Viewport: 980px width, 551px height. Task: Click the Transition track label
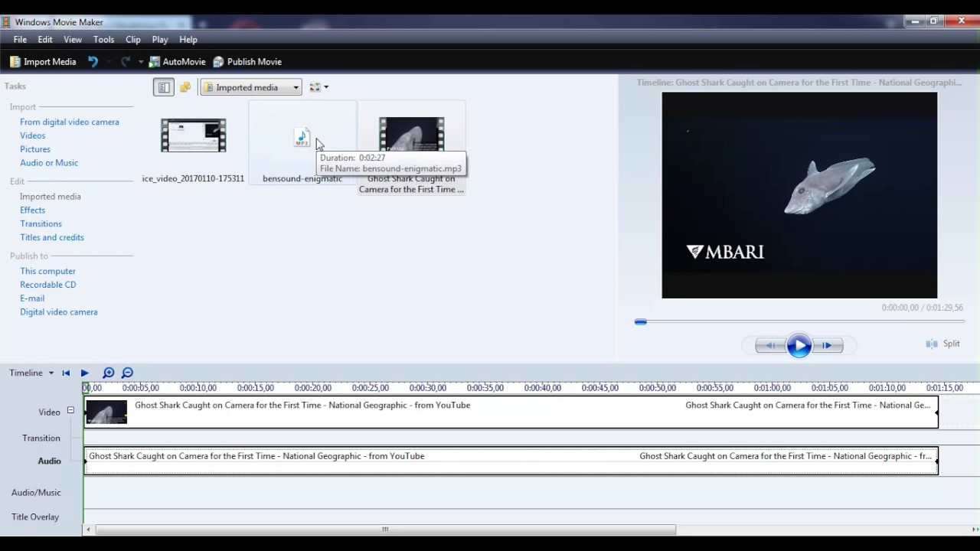pos(41,439)
